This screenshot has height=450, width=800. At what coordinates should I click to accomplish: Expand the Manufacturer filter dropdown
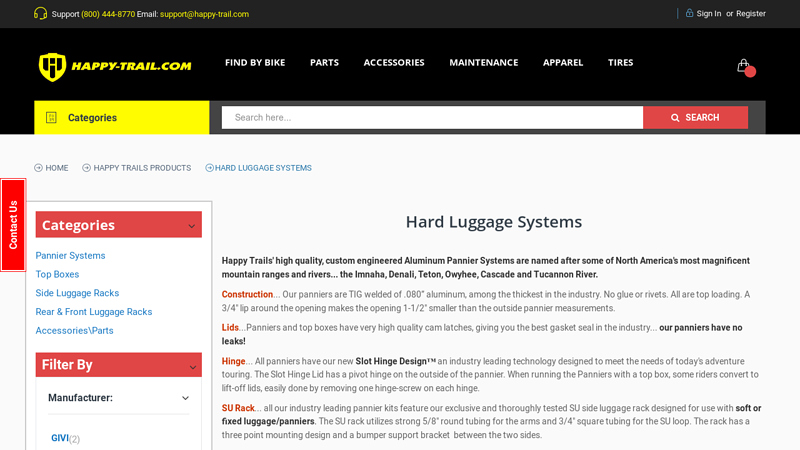185,398
